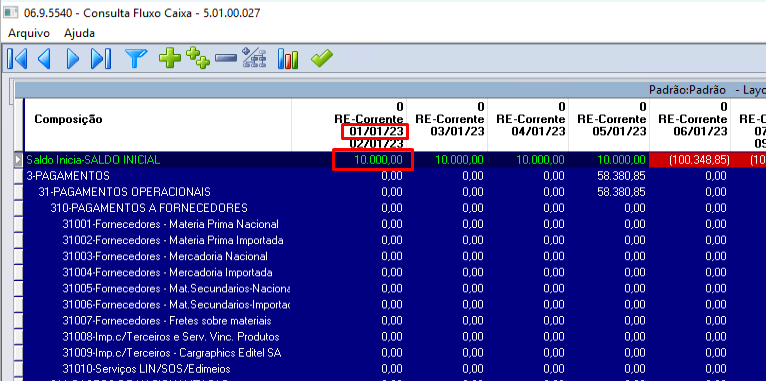
Task: Click the Padrão:Padrão layout title bar
Action: point(390,90)
